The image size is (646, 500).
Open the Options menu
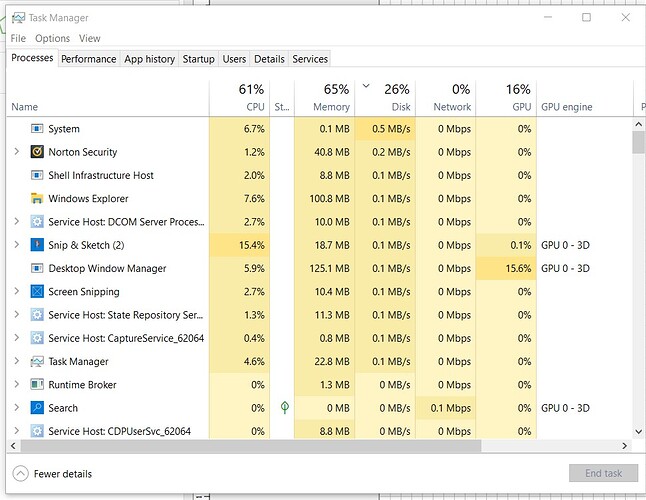pyautogui.click(x=52, y=38)
